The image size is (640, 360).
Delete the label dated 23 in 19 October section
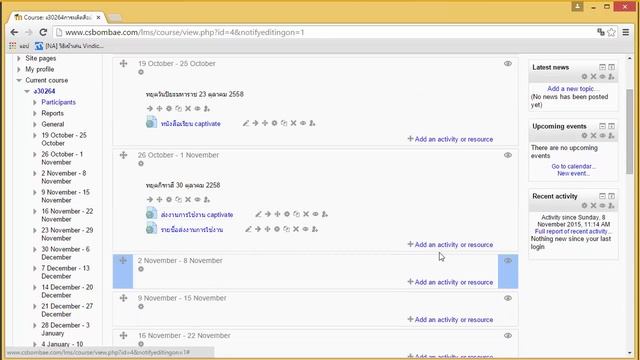pos(188,109)
